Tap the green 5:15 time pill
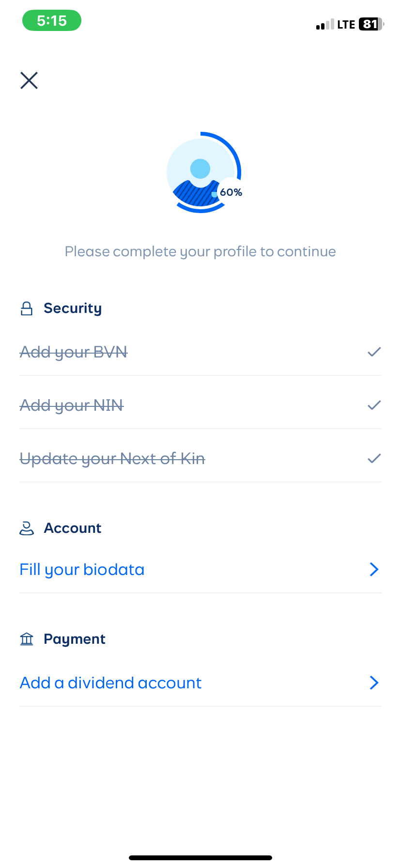 [52, 21]
